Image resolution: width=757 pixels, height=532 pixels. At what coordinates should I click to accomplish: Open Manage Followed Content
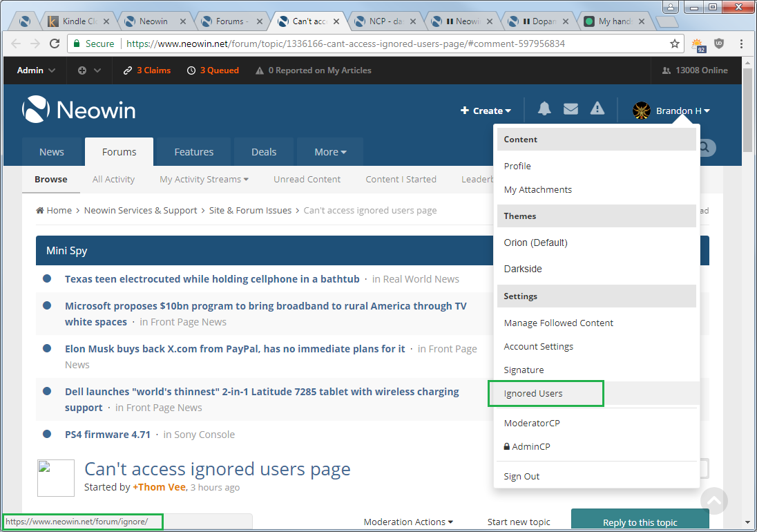[x=559, y=323]
